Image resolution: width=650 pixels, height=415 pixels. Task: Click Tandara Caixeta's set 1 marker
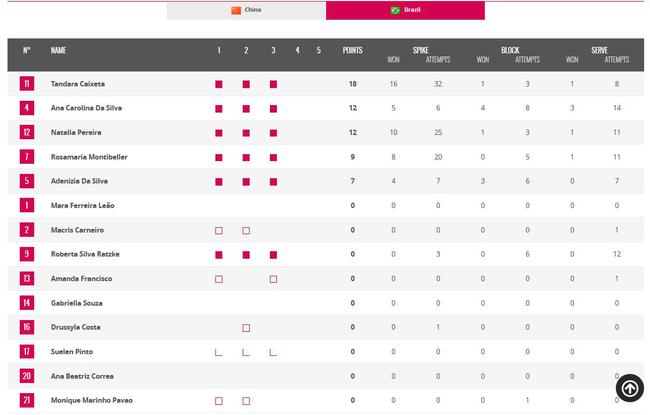[219, 84]
